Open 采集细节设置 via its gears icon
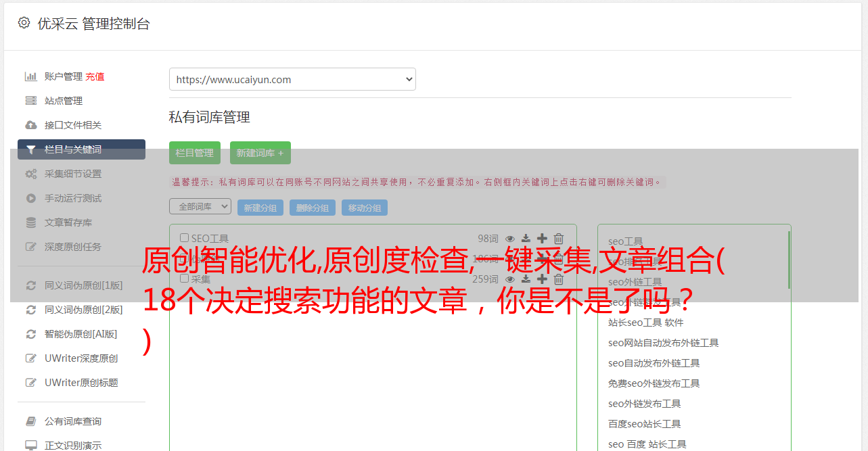Screen dimensions: 868x451 click(31, 174)
